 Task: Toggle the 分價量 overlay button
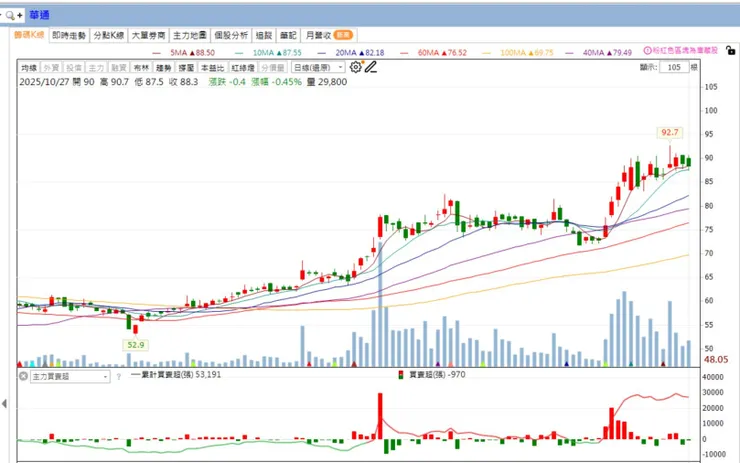click(273, 68)
